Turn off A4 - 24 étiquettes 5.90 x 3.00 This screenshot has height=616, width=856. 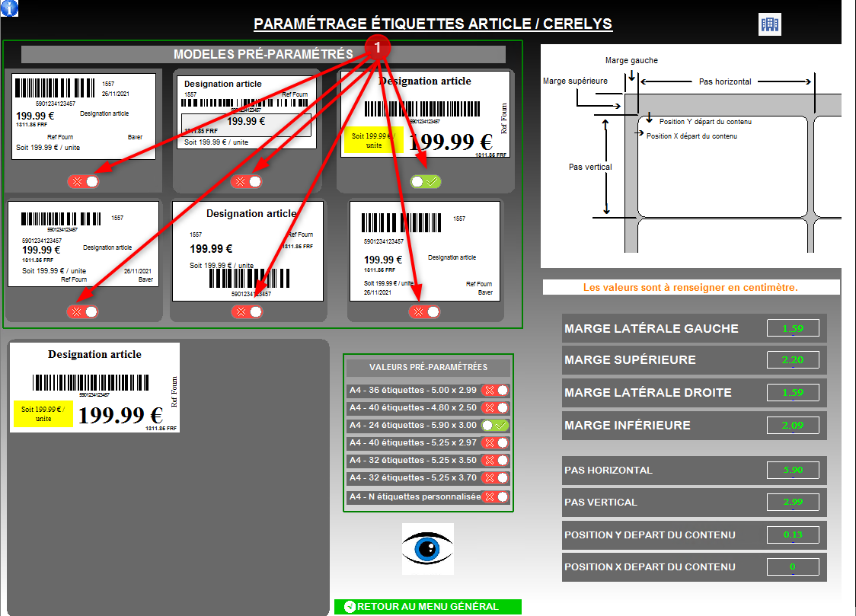495,426
